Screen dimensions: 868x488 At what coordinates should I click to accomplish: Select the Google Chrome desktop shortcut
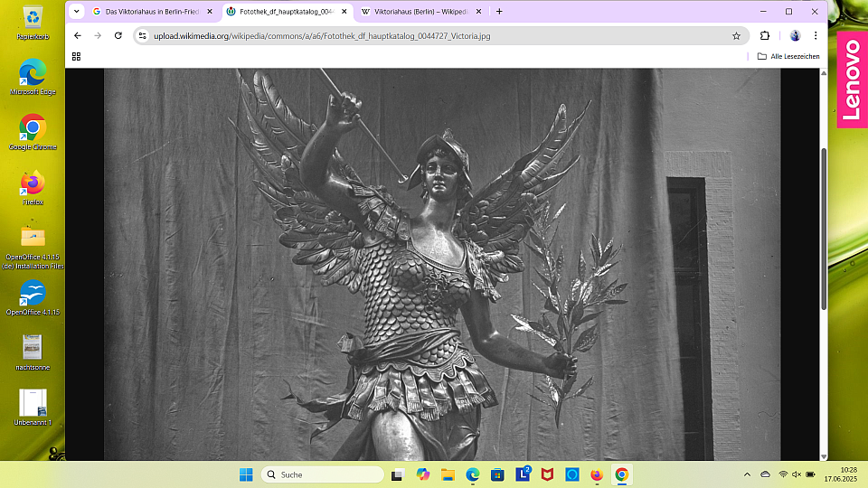pos(33,132)
